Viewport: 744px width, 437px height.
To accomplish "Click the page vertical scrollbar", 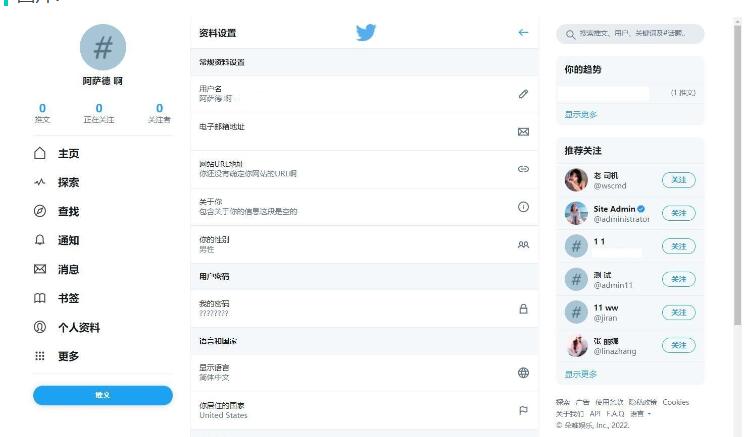I will [x=737, y=173].
